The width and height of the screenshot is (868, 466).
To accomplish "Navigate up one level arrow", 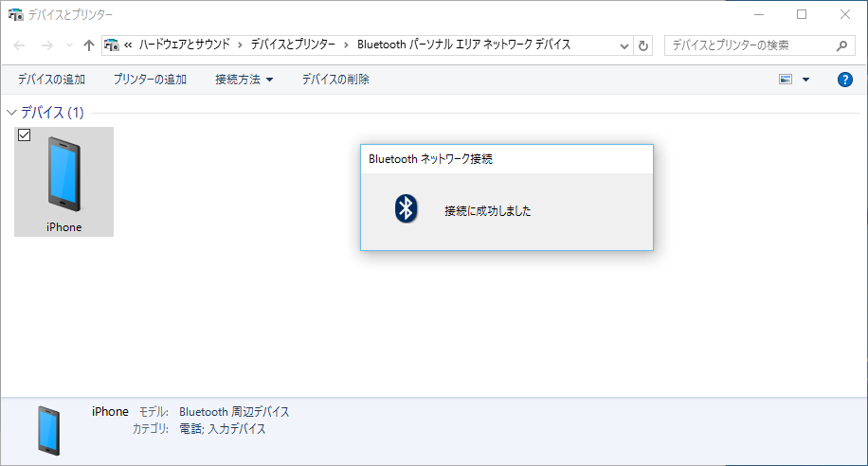I will (x=88, y=45).
